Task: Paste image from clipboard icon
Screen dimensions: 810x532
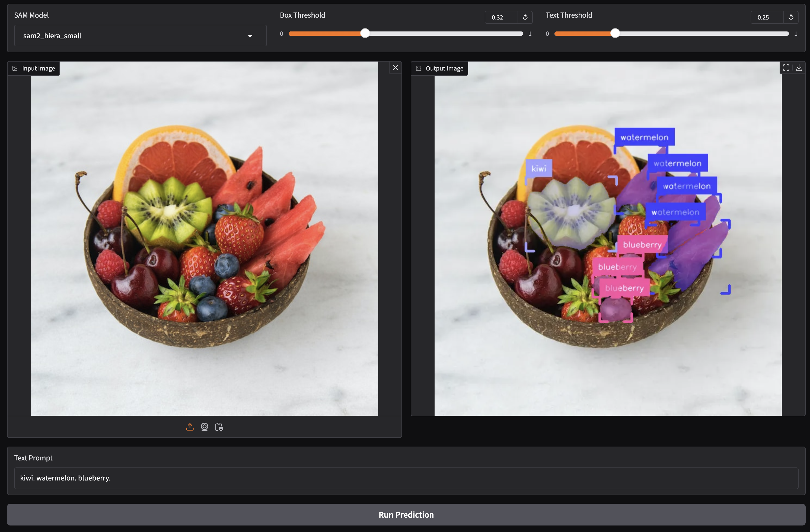Action: tap(219, 427)
